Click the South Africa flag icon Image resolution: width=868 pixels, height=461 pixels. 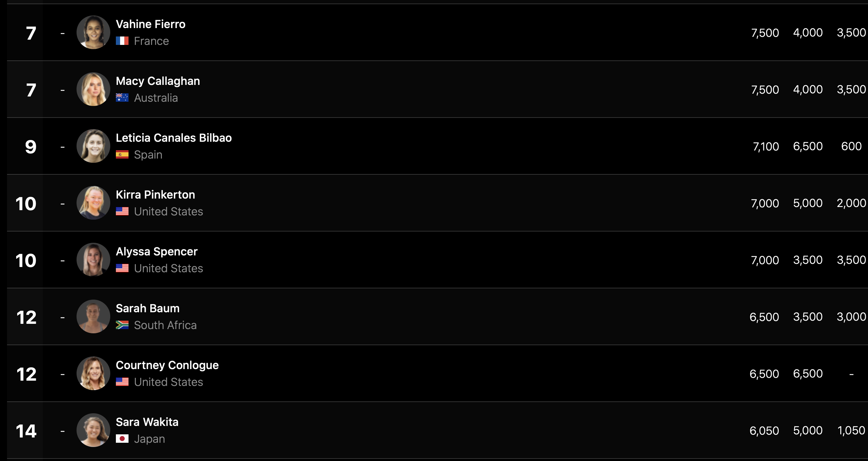pos(122,325)
